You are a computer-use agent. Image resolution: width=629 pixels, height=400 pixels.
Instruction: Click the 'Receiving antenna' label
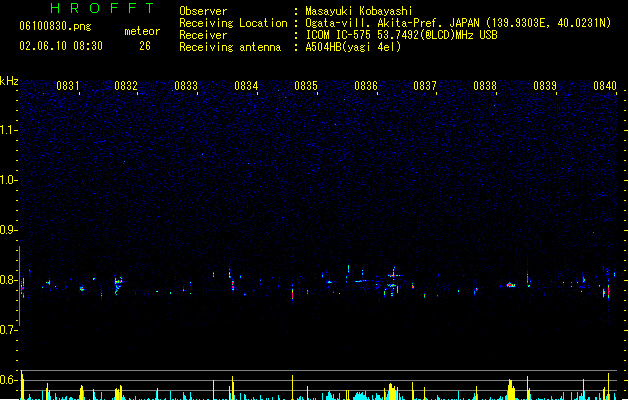(230, 47)
